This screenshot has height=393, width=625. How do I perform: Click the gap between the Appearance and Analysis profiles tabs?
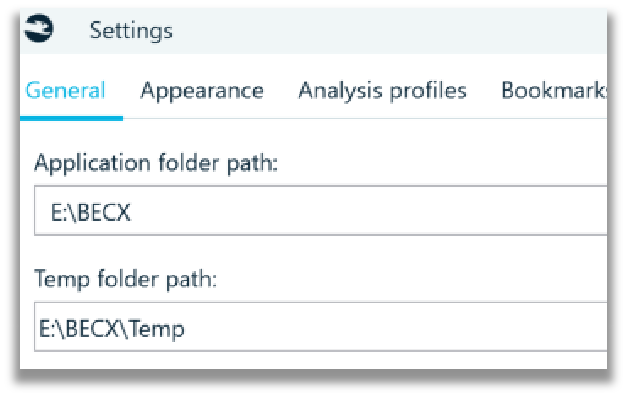coord(281,91)
